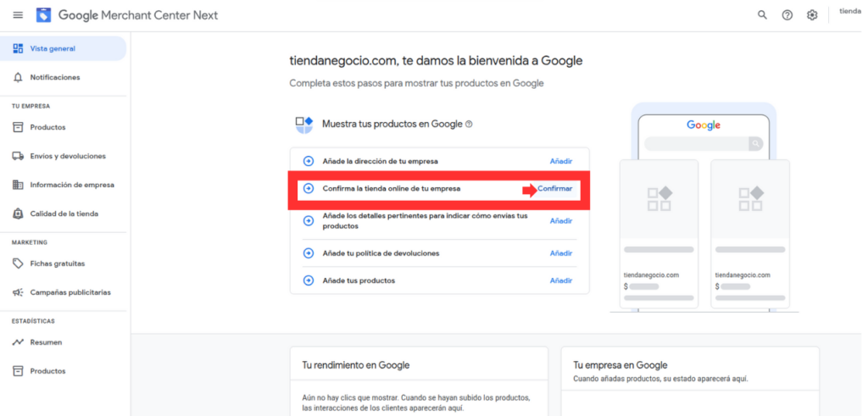Click 'Muestra tus productos en Google' heading
This screenshot has height=416, width=868.
pyautogui.click(x=392, y=125)
